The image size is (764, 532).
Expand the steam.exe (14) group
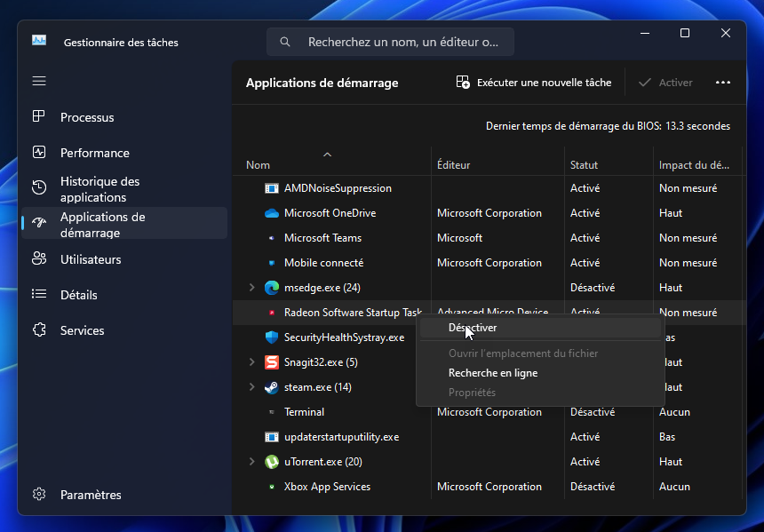tap(252, 387)
